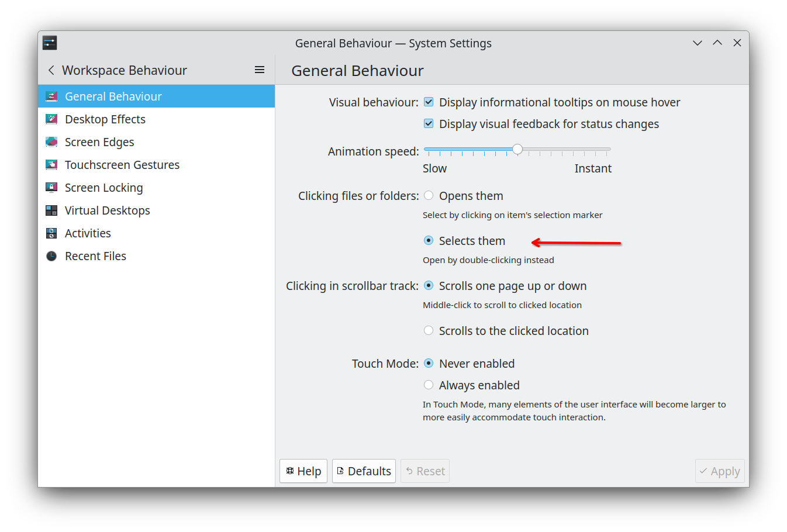Select the 'Opens them' radio option
This screenshot has width=787, height=532.
pyautogui.click(x=429, y=196)
